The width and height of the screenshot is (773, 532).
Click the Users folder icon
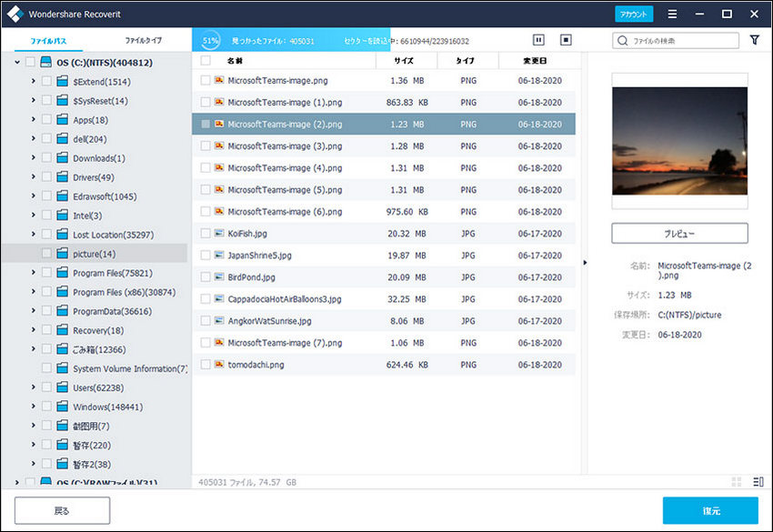tap(62, 387)
